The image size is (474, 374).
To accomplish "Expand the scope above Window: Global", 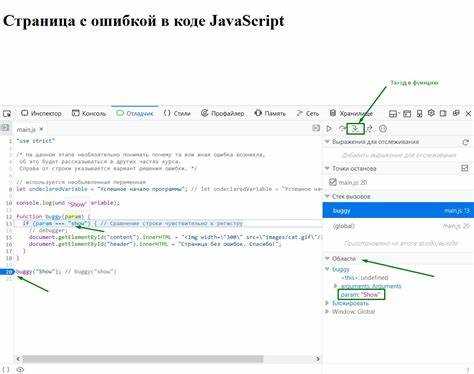I will point(327,303).
